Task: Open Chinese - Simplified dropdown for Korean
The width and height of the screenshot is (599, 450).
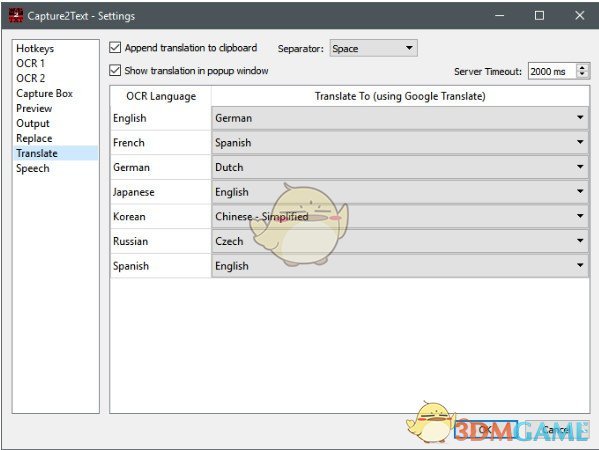Action: [400, 217]
